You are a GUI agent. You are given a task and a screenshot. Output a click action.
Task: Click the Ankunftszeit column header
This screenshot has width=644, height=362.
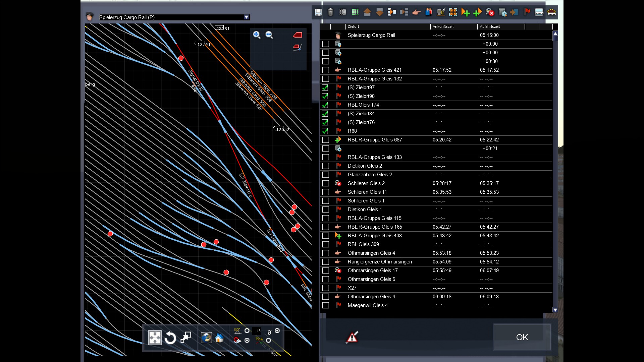(x=443, y=26)
